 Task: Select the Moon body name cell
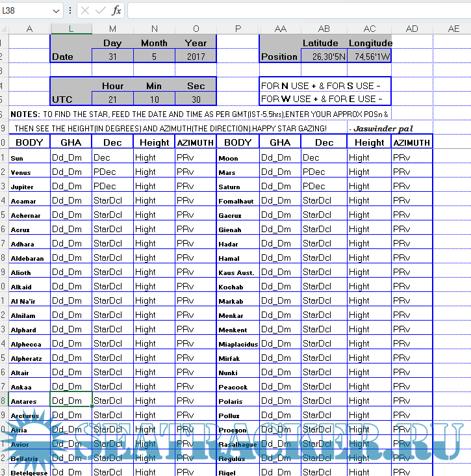click(238, 158)
